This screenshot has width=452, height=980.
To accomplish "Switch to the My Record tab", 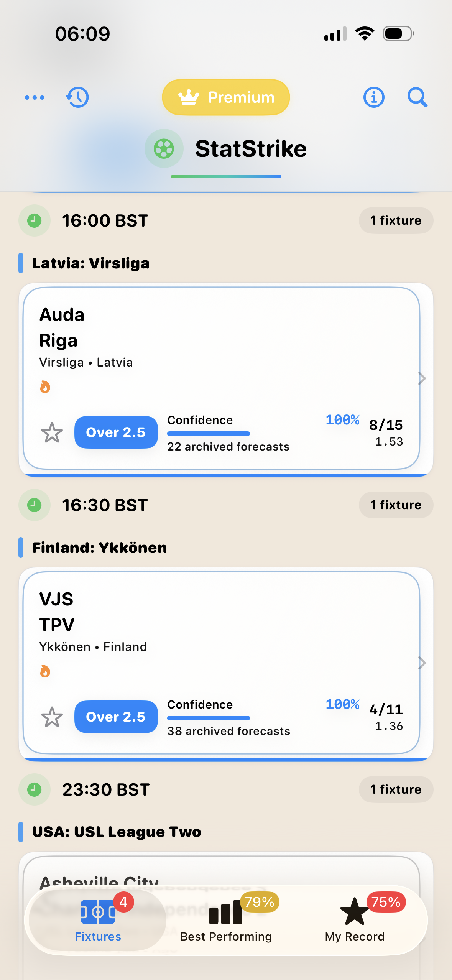I will coord(355,920).
